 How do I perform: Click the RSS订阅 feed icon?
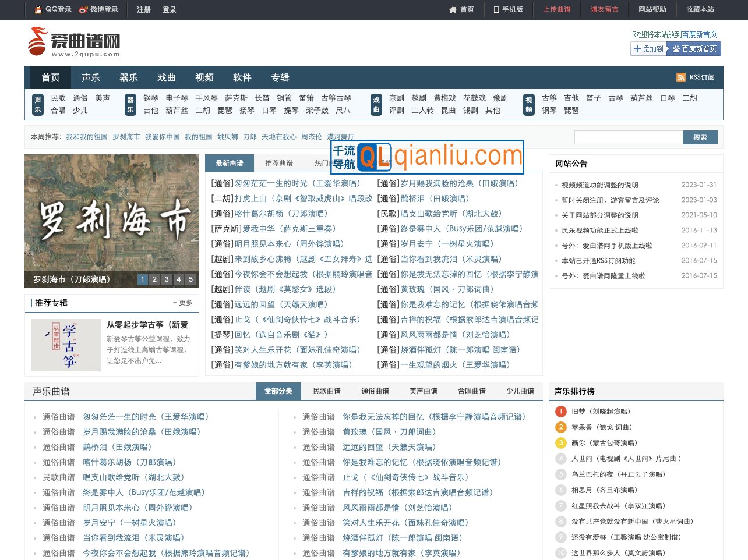tap(680, 77)
